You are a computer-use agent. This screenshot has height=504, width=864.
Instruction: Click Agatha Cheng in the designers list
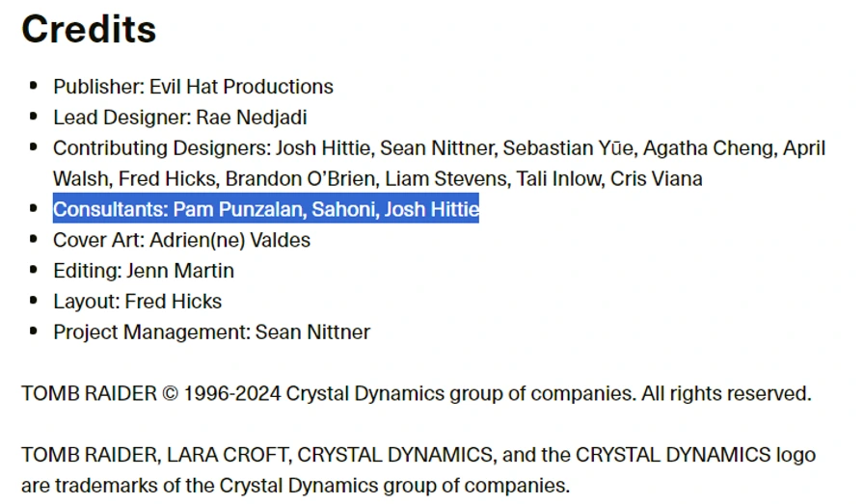point(708,148)
